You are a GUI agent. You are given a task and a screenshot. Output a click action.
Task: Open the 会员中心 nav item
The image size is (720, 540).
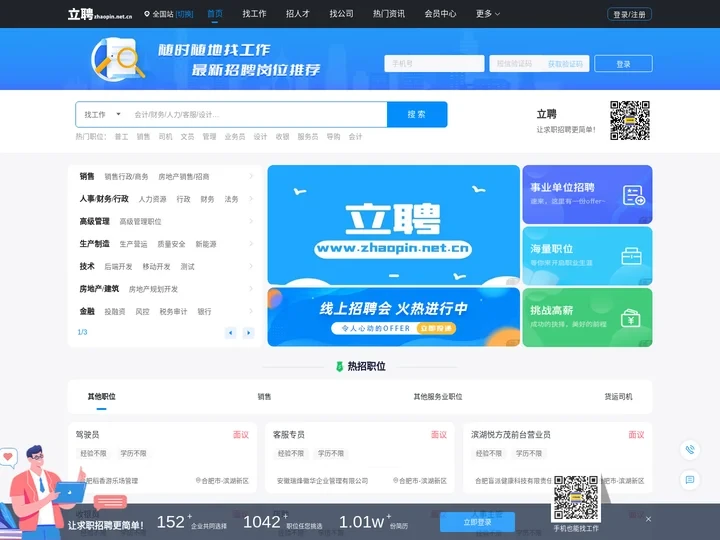[440, 14]
